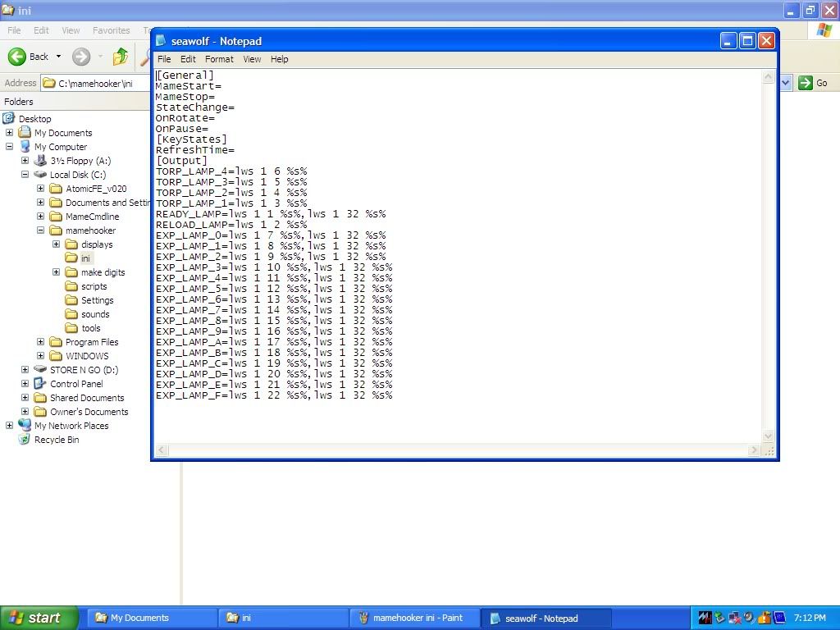This screenshot has height=630, width=840.
Task: Switch to My Documents taskbar button
Action: [151, 618]
